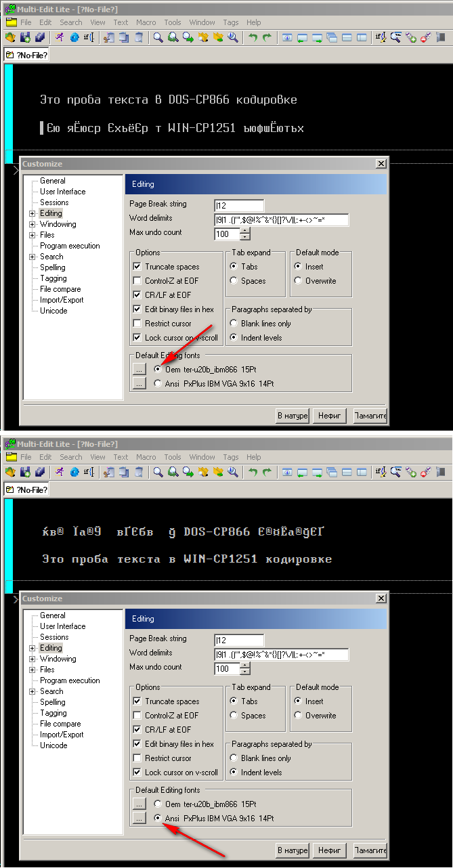Select Oem ter-u20b_ibm866 font radio, bottom dialog

click(x=158, y=804)
